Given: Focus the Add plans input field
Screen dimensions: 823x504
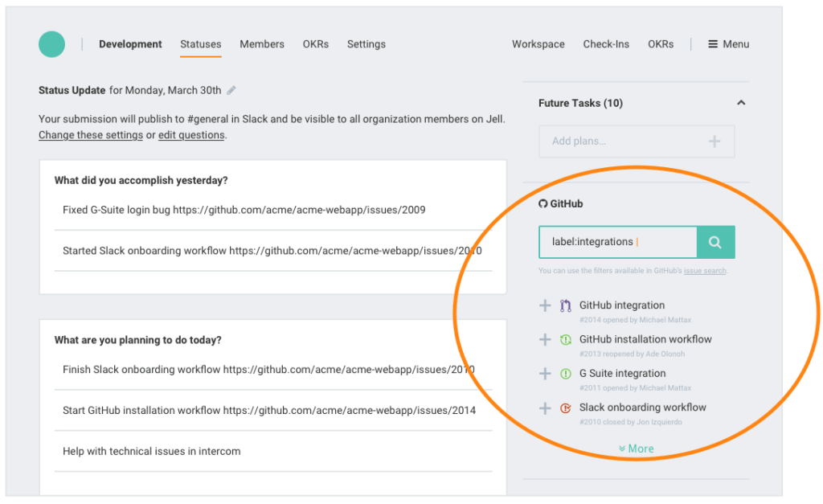Looking at the screenshot, I should 637,141.
